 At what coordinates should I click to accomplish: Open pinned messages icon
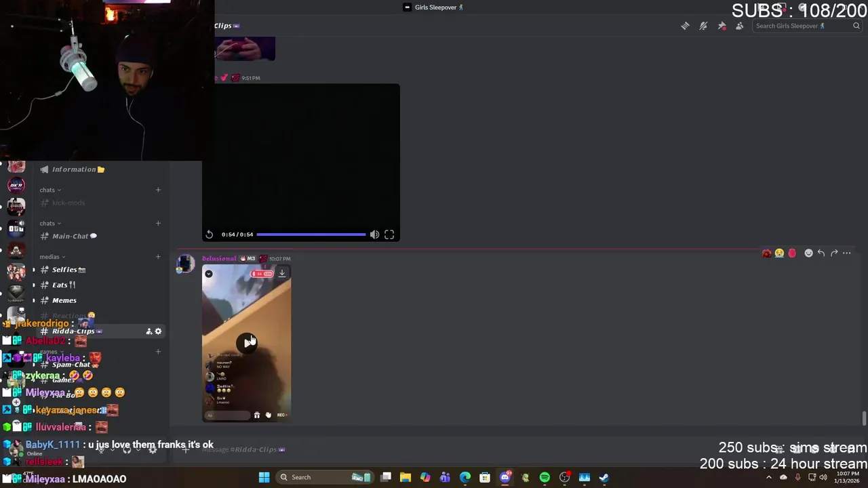(722, 26)
